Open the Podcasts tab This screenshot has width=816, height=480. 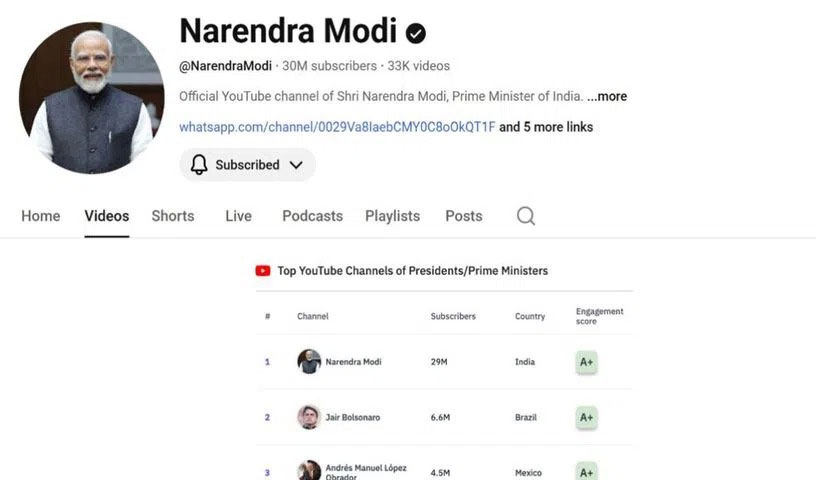tap(312, 216)
